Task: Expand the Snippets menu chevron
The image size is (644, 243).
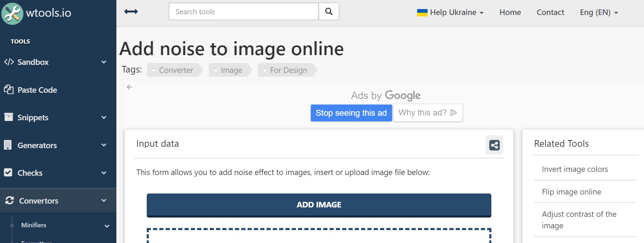Action: click(x=104, y=117)
